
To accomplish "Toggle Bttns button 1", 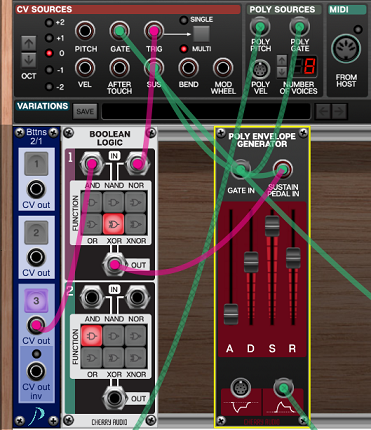I will (36, 164).
